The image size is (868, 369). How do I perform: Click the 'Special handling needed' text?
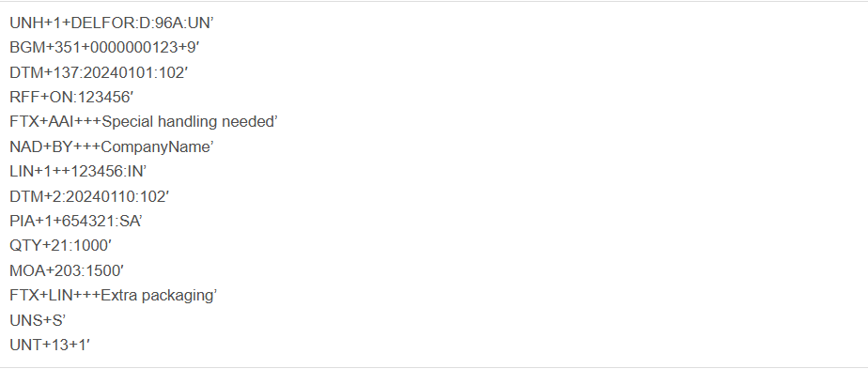tap(190, 122)
